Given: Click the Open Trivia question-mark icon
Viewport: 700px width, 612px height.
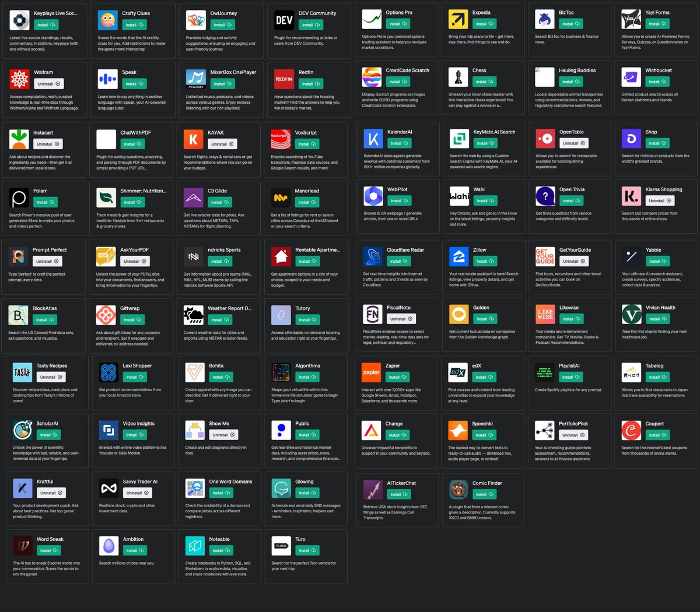Looking at the screenshot, I should coord(545,196).
